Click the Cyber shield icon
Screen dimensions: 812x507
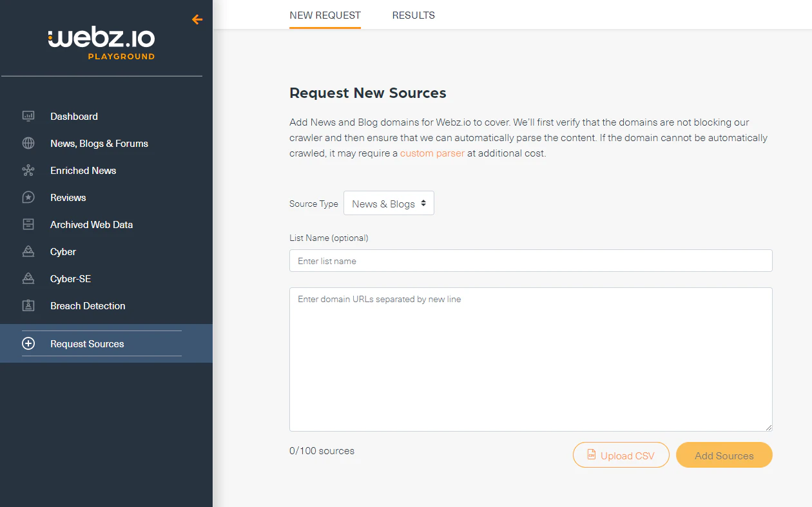(28, 251)
